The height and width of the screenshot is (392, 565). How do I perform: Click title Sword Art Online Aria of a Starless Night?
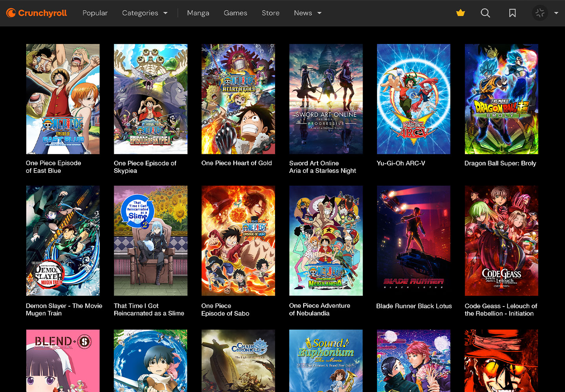click(x=323, y=167)
